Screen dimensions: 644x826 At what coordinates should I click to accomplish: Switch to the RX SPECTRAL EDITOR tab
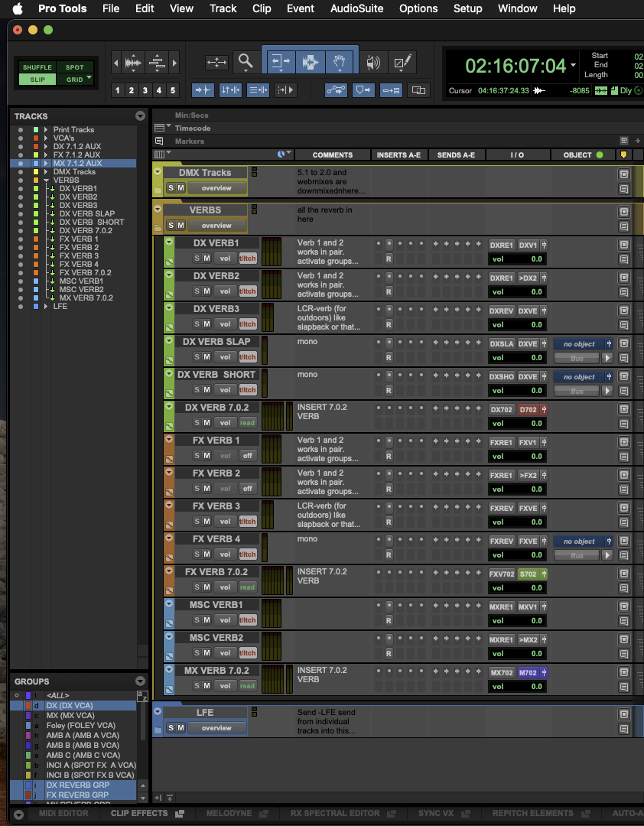335,813
